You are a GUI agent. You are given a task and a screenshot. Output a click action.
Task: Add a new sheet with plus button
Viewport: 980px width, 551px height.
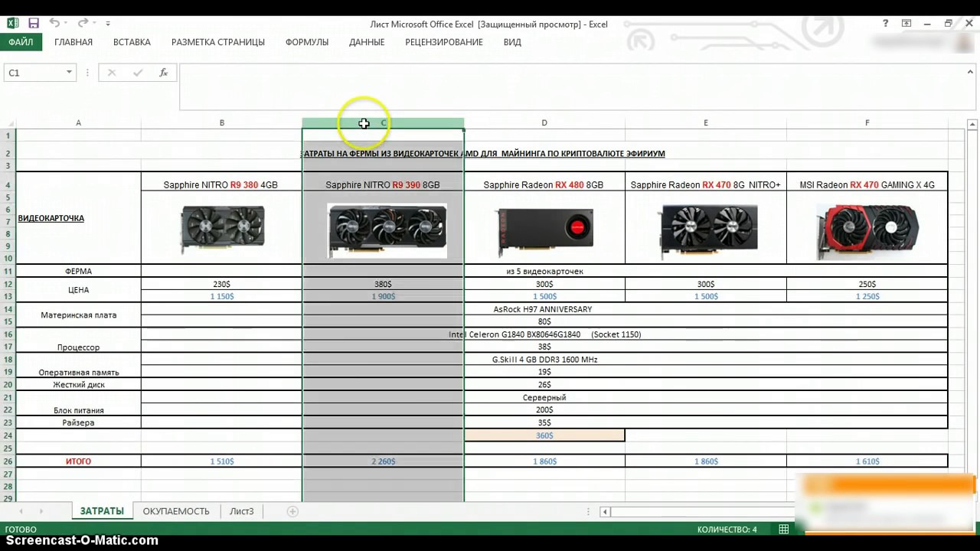tap(292, 511)
